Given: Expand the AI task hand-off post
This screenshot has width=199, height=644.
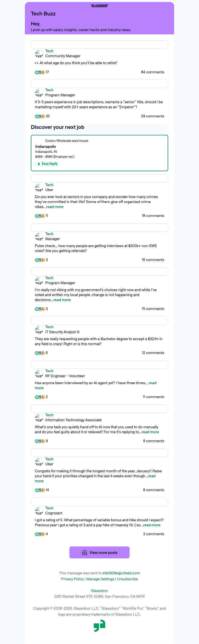Looking at the screenshot, I should click(150, 432).
